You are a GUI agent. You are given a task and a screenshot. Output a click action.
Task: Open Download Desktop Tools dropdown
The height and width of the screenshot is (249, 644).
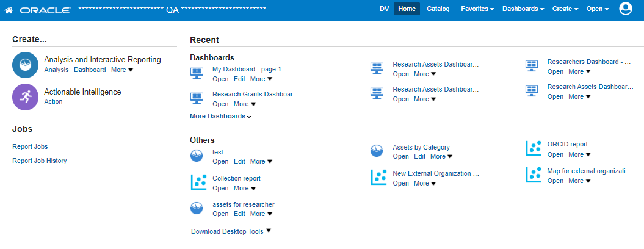coord(231,231)
